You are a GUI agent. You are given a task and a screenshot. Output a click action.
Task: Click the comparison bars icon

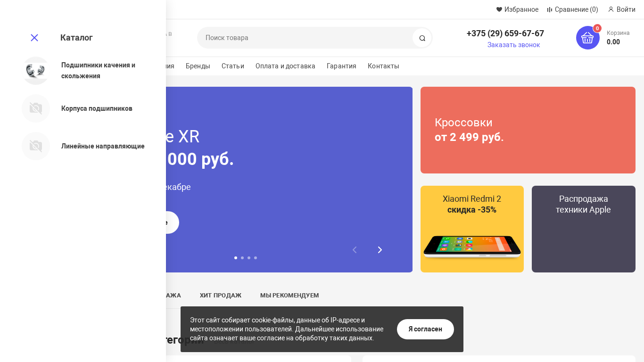pyautogui.click(x=550, y=9)
